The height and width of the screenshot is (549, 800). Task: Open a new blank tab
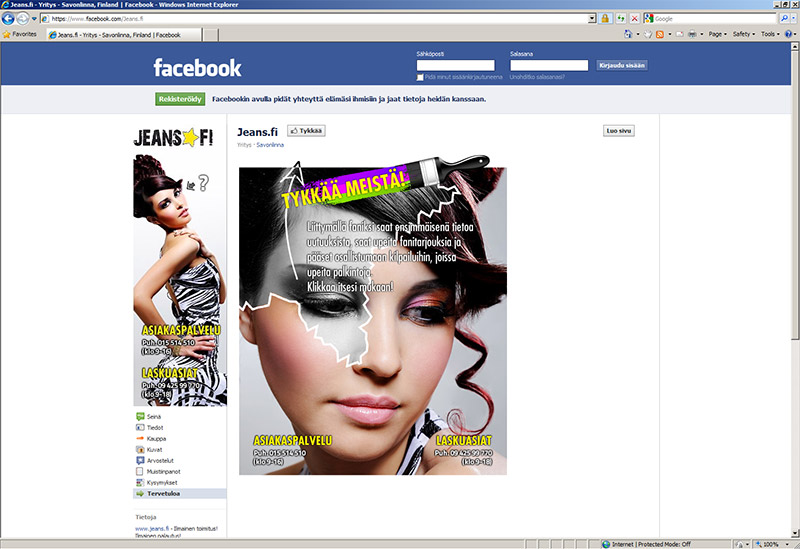pos(211,35)
